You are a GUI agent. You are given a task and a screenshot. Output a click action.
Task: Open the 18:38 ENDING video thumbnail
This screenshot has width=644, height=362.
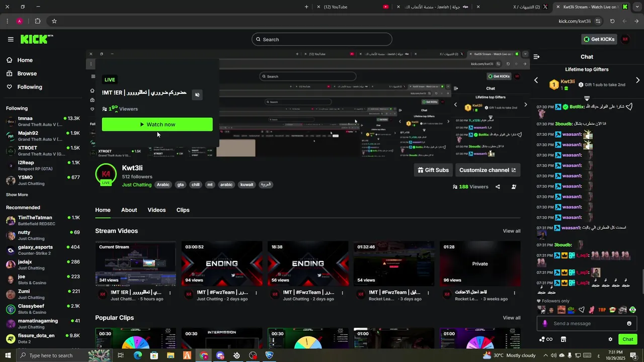[308, 263]
